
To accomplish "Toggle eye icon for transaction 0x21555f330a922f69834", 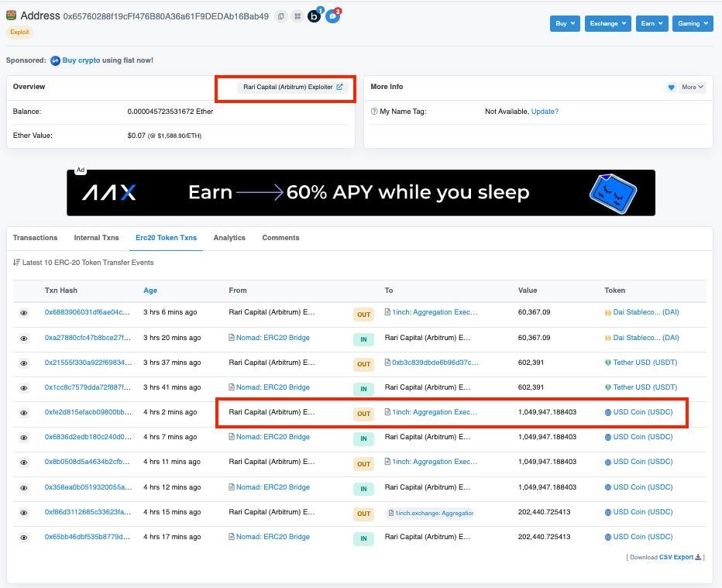I will tap(24, 363).
